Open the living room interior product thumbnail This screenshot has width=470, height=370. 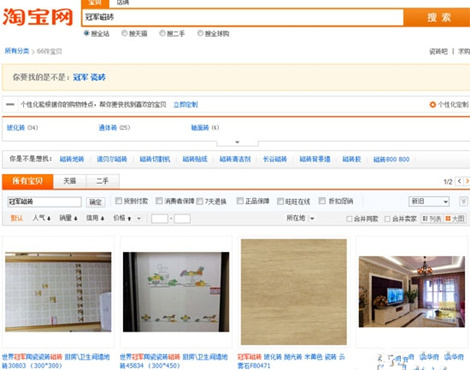click(412, 292)
